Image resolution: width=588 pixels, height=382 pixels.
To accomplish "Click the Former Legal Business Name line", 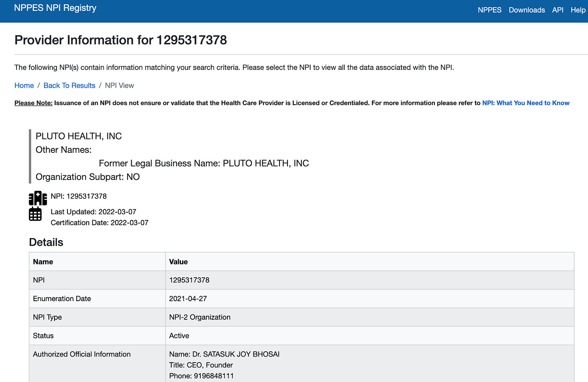I will click(x=204, y=163).
